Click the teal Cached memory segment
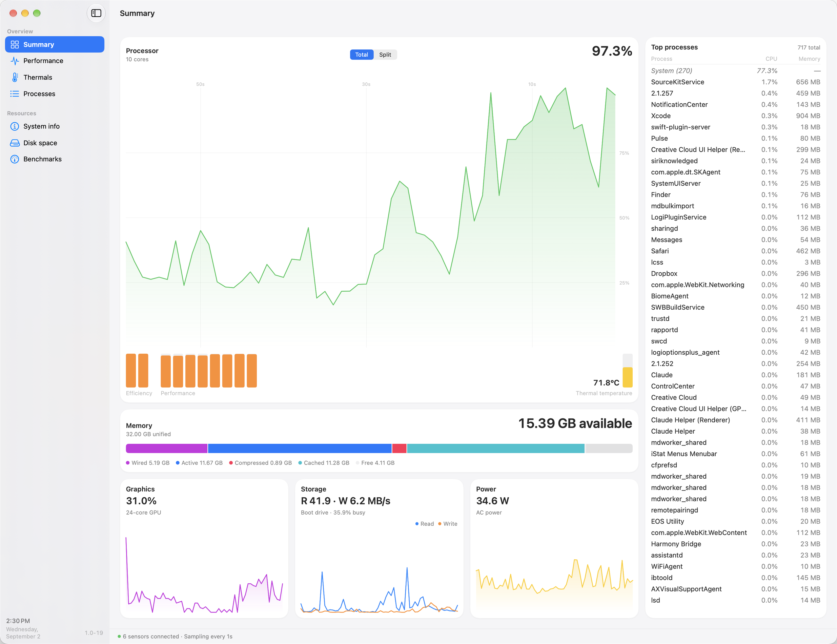This screenshot has height=644, width=837. coord(495,448)
